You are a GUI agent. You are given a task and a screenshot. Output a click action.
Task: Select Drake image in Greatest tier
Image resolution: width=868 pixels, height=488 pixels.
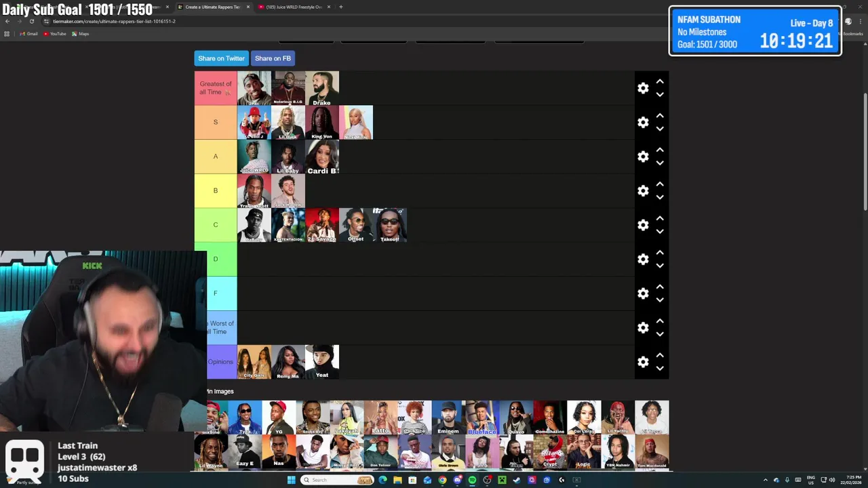[x=322, y=88]
